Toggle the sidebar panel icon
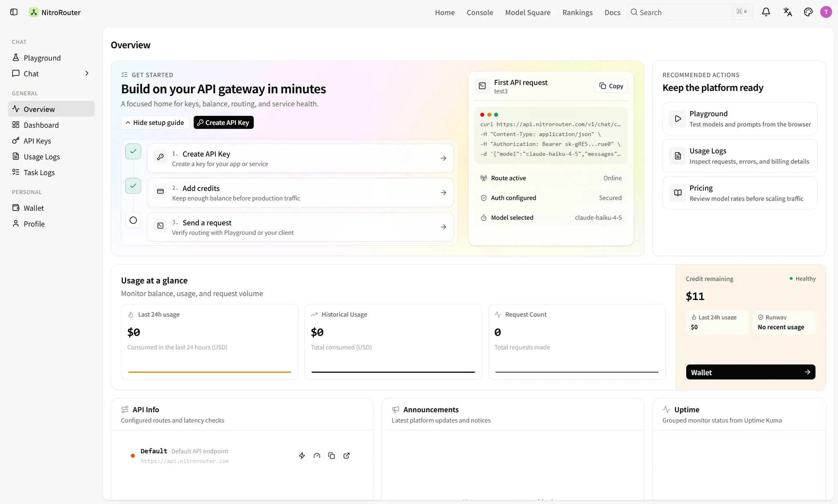Screen dimensions: 838x504 pos(14,12)
